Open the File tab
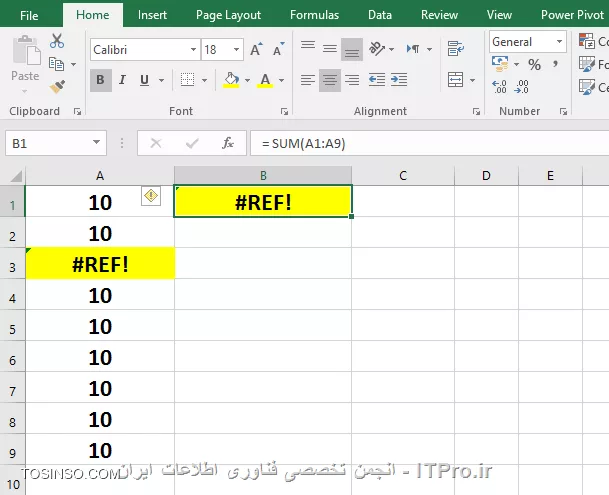This screenshot has height=495, width=609. click(x=29, y=15)
